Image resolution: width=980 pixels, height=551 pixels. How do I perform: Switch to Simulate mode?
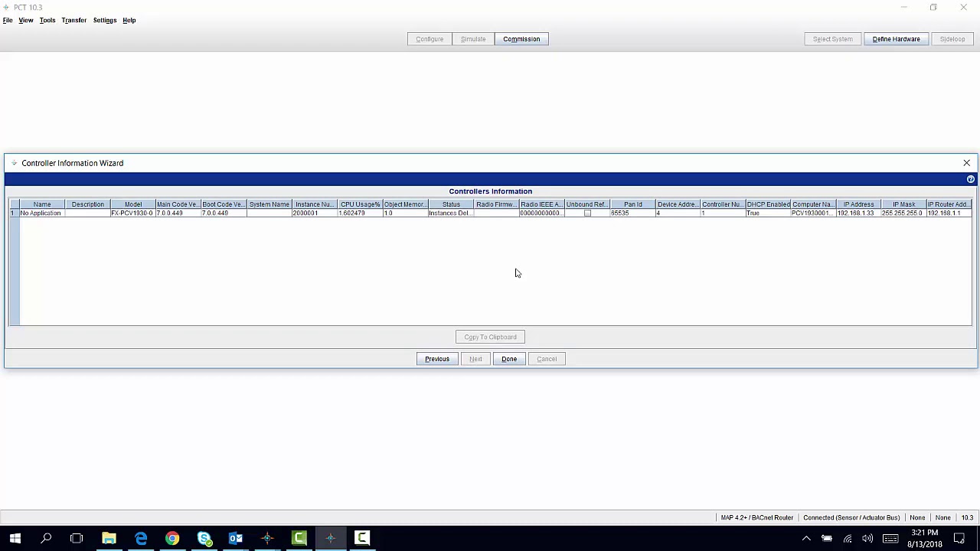pyautogui.click(x=473, y=39)
